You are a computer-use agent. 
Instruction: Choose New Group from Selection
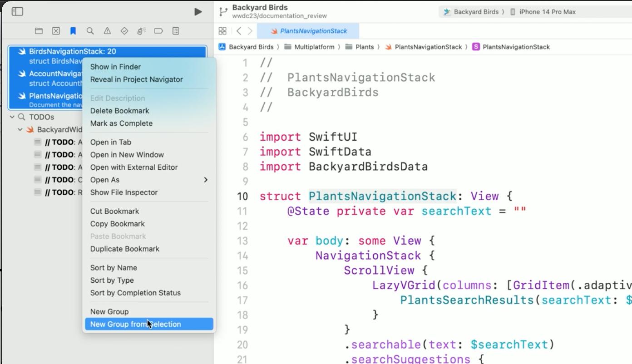pyautogui.click(x=135, y=324)
